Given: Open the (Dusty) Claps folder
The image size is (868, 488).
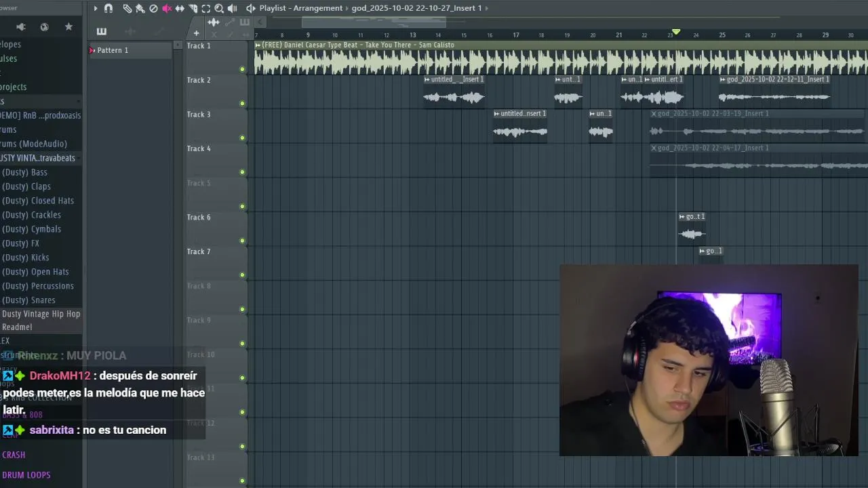Looking at the screenshot, I should (26, 186).
